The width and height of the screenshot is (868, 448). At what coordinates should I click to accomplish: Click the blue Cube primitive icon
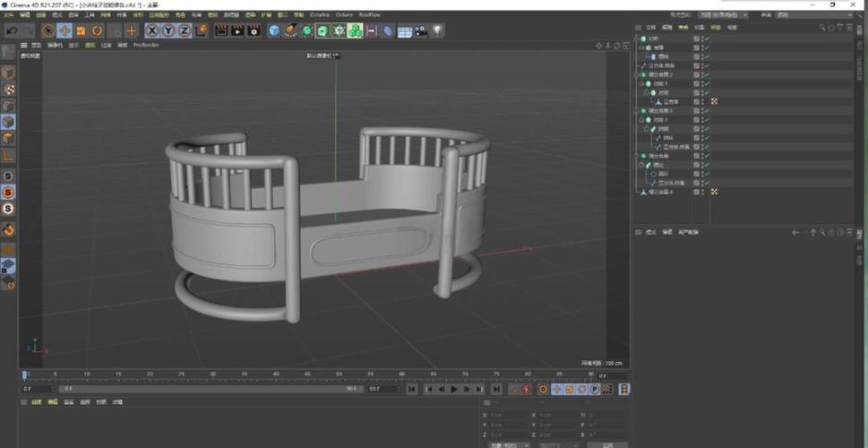tap(275, 30)
